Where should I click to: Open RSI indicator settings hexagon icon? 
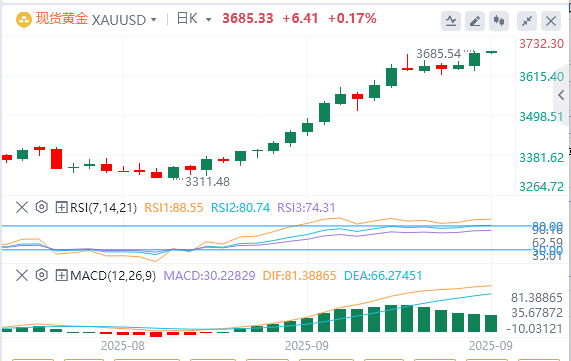[x=42, y=207]
